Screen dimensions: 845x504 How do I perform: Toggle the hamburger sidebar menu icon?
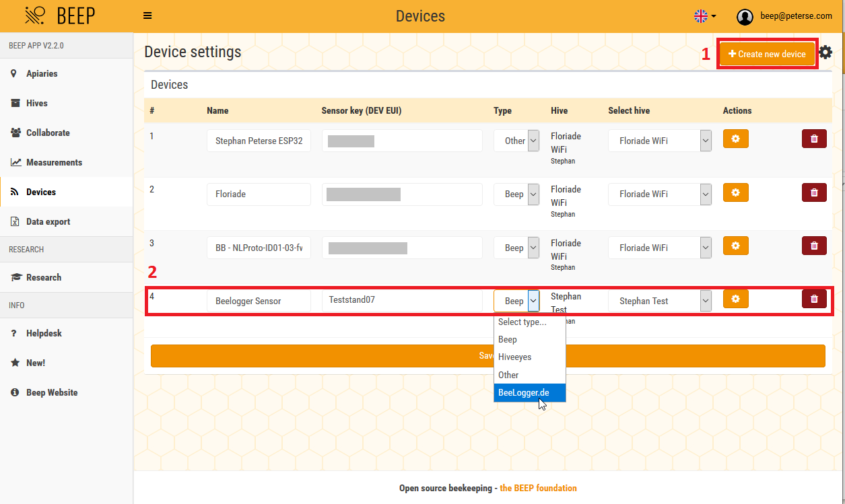tap(147, 16)
